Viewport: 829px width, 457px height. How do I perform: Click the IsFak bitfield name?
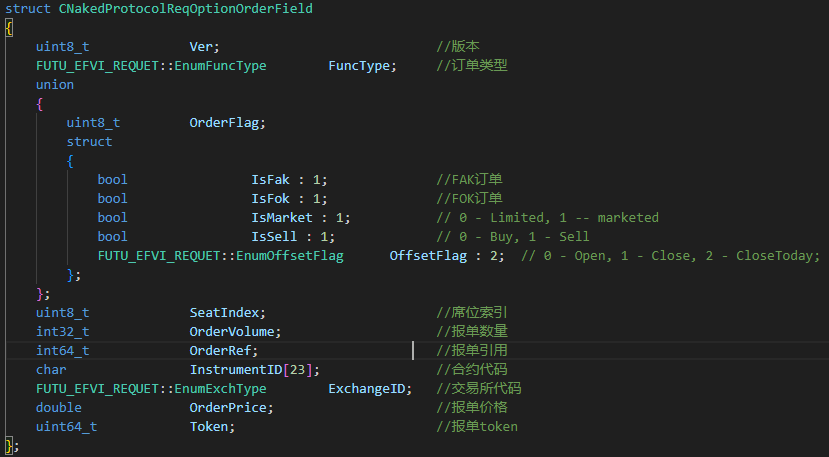[270, 180]
